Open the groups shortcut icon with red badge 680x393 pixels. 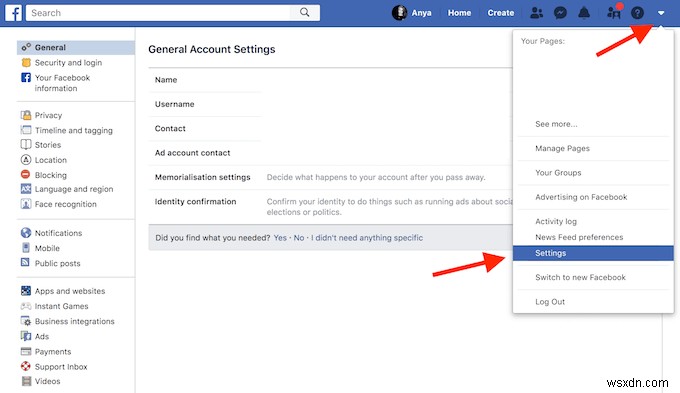615,12
